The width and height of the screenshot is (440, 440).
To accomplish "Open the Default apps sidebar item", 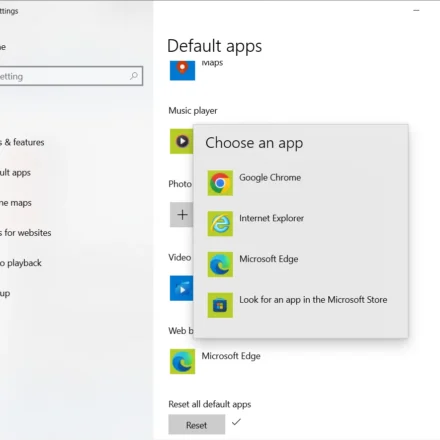I will coord(15,173).
